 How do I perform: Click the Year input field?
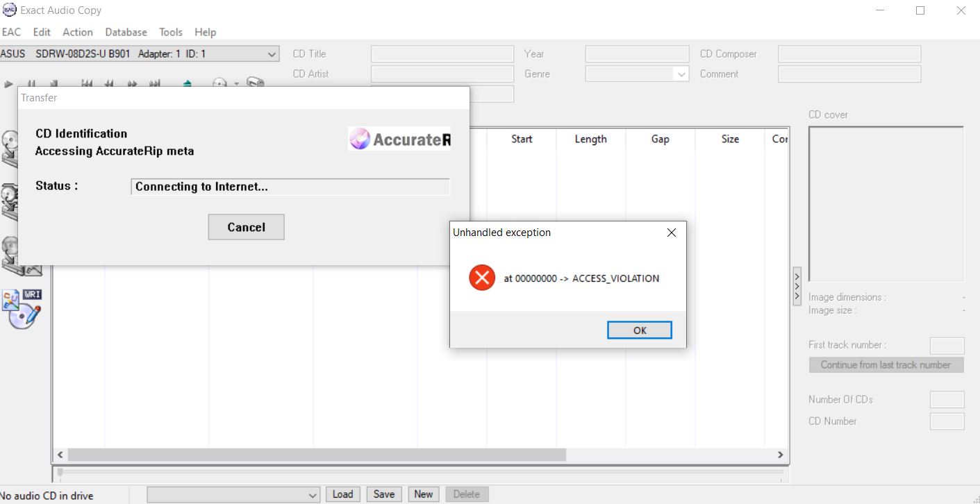tap(637, 54)
